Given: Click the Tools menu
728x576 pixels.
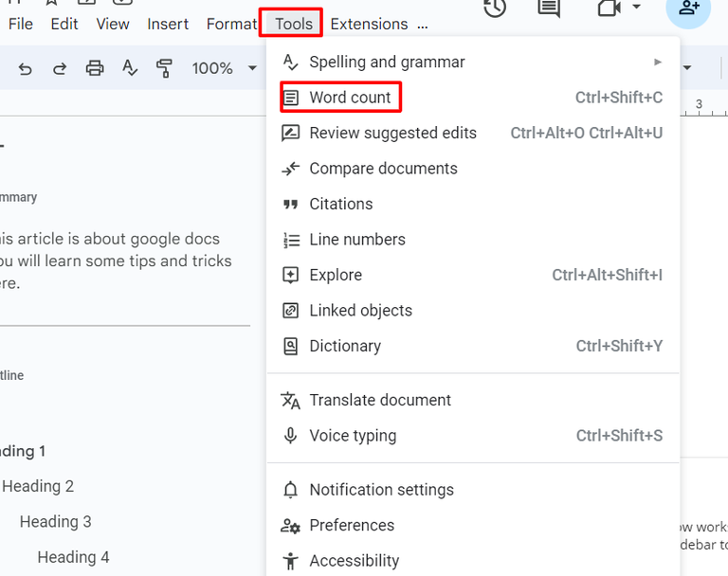Looking at the screenshot, I should click(294, 24).
